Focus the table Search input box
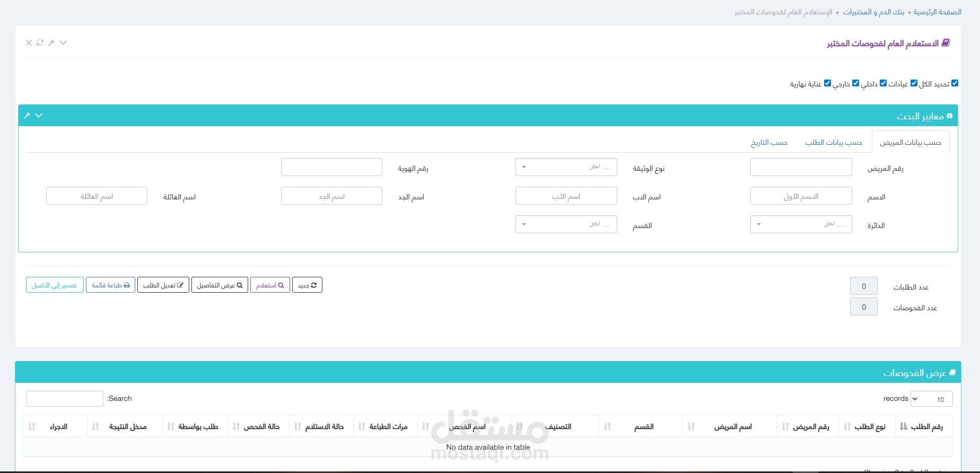The height and width of the screenshot is (473, 980). (x=65, y=399)
